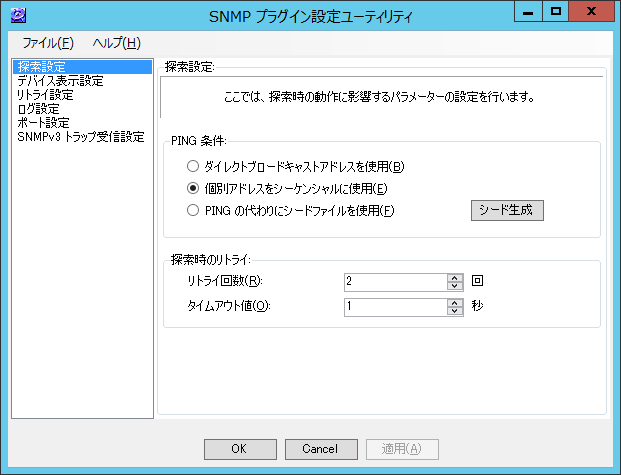Maximize the SNMP utility window
The width and height of the screenshot is (621, 475).
point(555,11)
